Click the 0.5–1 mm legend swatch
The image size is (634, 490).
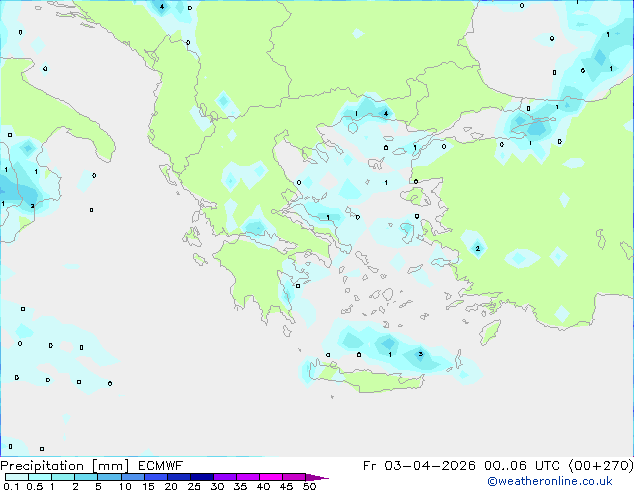(40, 477)
